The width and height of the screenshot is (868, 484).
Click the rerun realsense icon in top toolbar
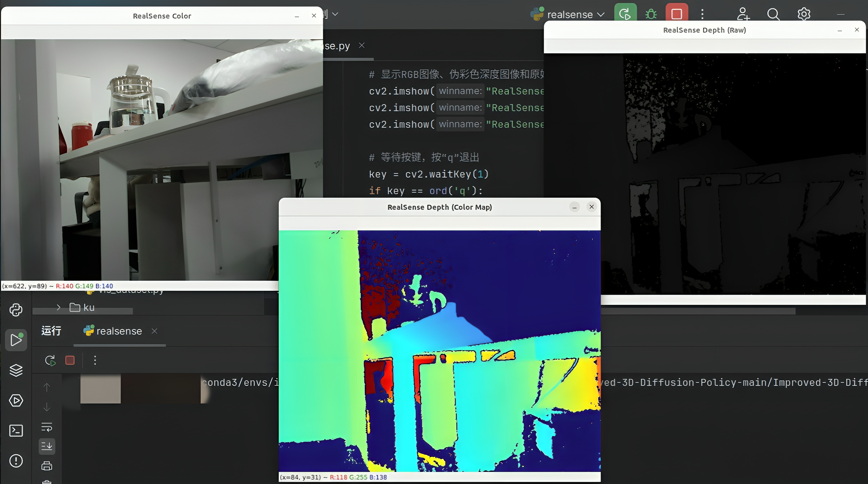pos(625,14)
